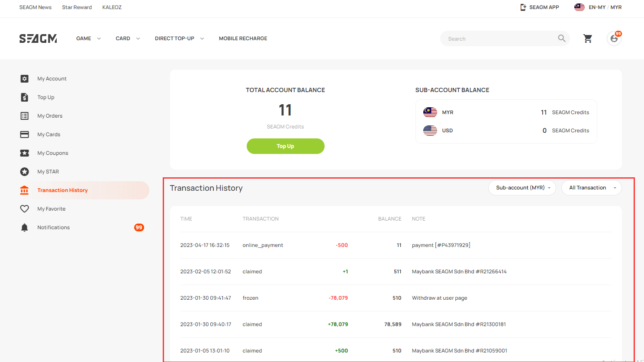
Task: Click the My Cards card icon
Action: coord(25,135)
